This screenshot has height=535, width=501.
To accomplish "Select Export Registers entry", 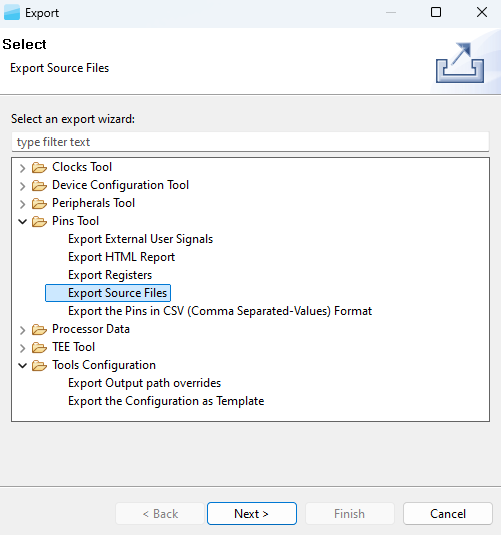I will 110,275.
